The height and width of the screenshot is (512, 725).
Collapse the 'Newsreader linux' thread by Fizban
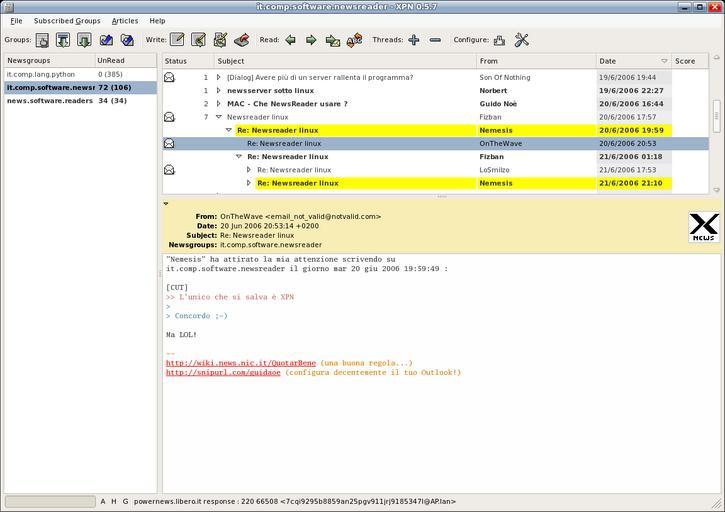click(219, 117)
